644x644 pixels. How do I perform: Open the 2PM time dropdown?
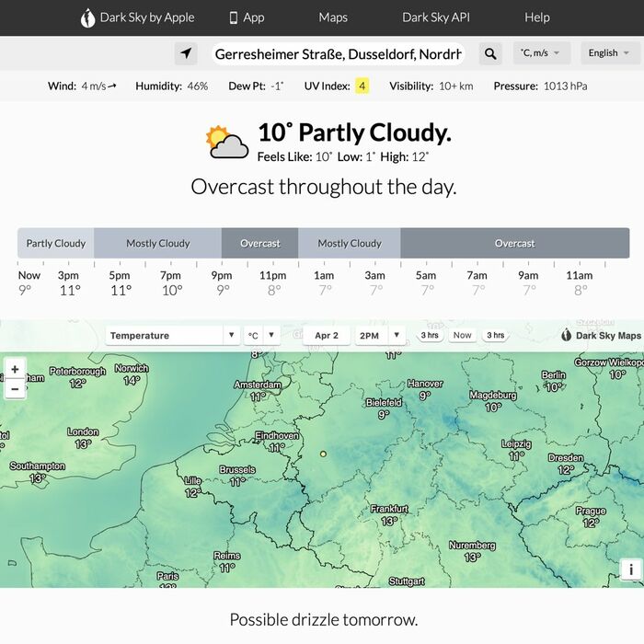[x=380, y=335]
